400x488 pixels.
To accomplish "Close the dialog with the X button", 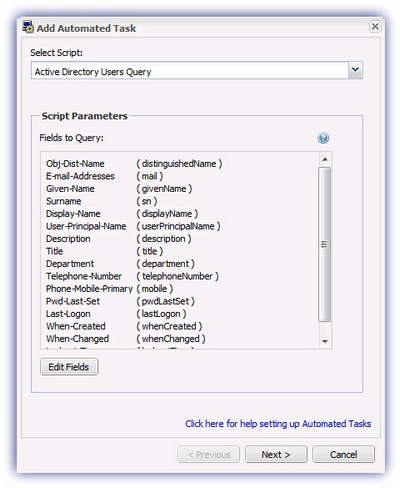I will (x=375, y=26).
